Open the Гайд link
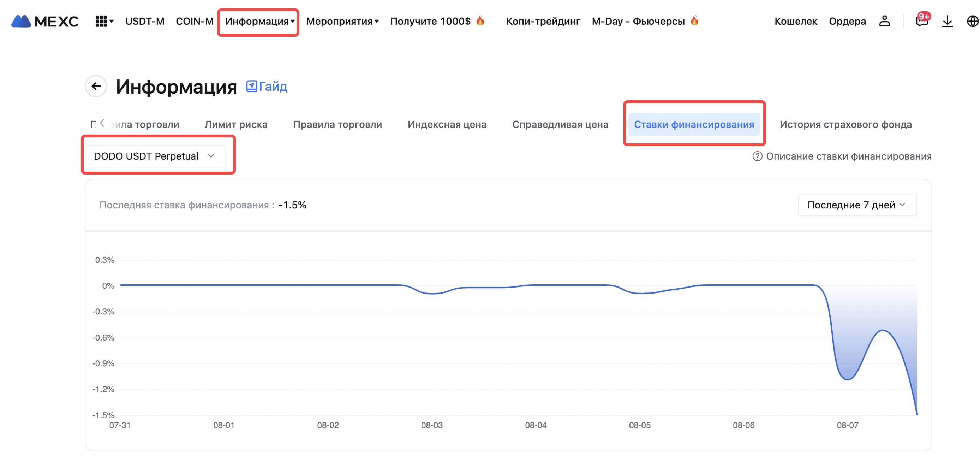This screenshot has height=467, width=980. [x=267, y=87]
